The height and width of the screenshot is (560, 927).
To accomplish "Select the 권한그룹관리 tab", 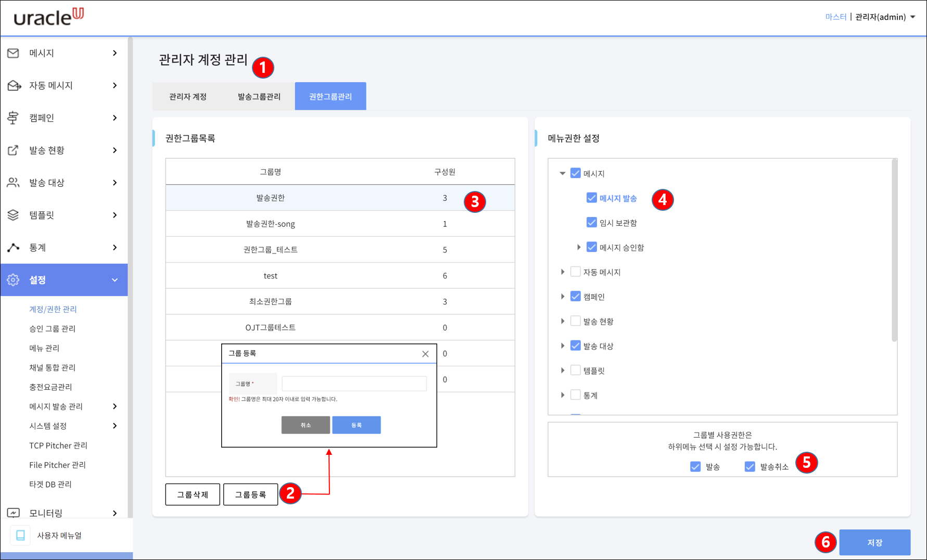I will click(x=331, y=96).
